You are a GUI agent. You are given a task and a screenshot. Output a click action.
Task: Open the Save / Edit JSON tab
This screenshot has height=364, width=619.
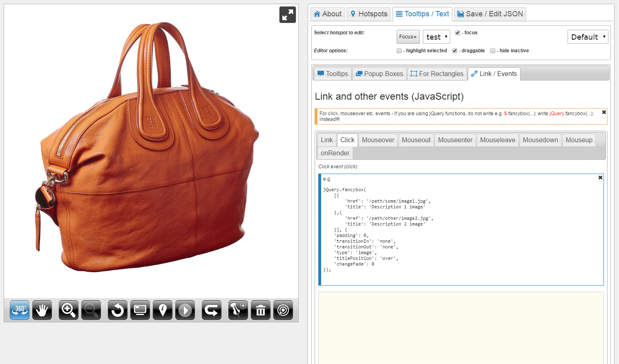coord(490,14)
